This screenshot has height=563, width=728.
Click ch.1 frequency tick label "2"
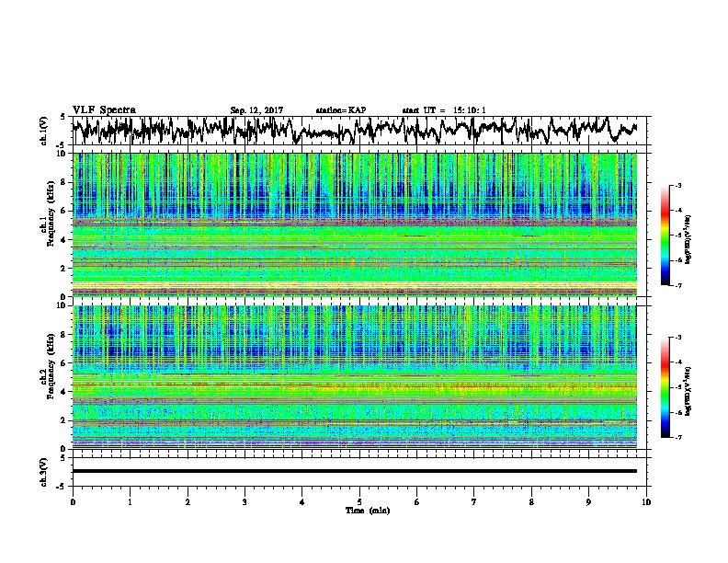coord(63,269)
